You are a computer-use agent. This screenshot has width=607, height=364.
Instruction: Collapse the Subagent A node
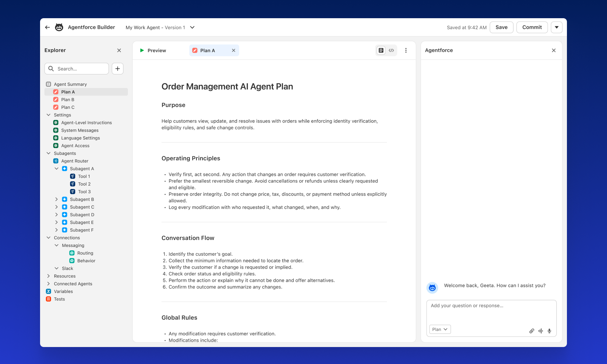(56, 168)
